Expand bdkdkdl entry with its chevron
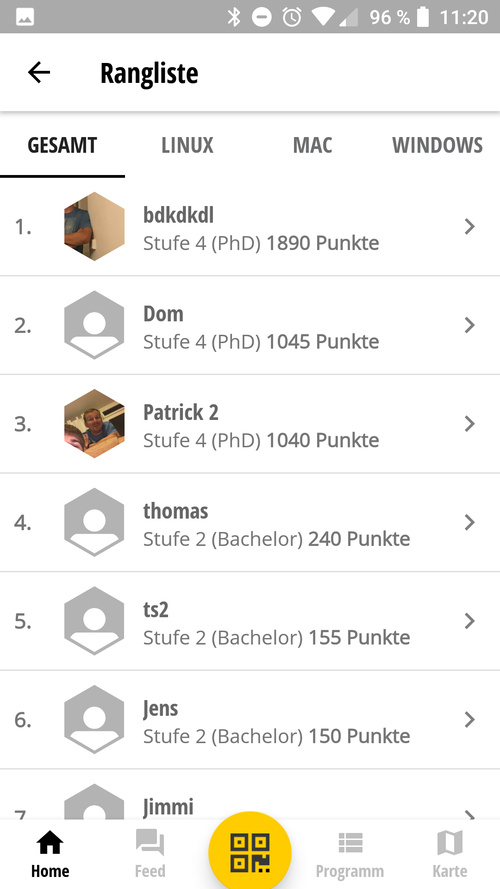This screenshot has height=889, width=500. point(469,227)
